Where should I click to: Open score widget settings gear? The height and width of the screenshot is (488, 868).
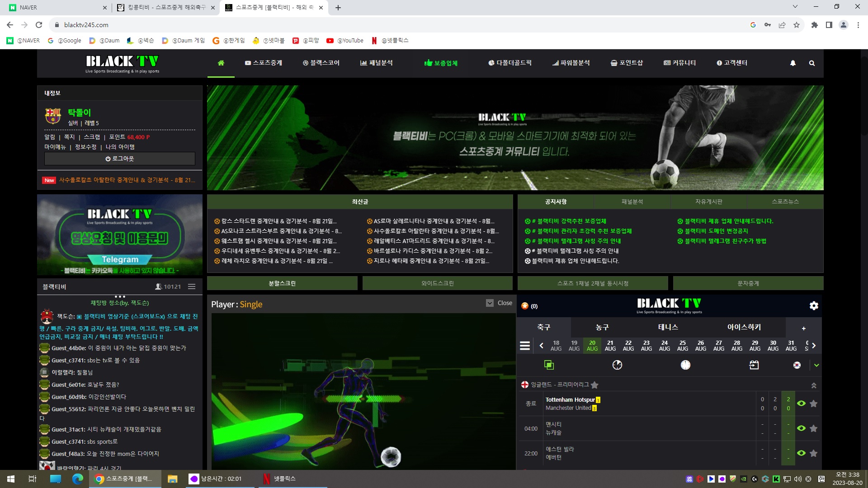tap(814, 306)
